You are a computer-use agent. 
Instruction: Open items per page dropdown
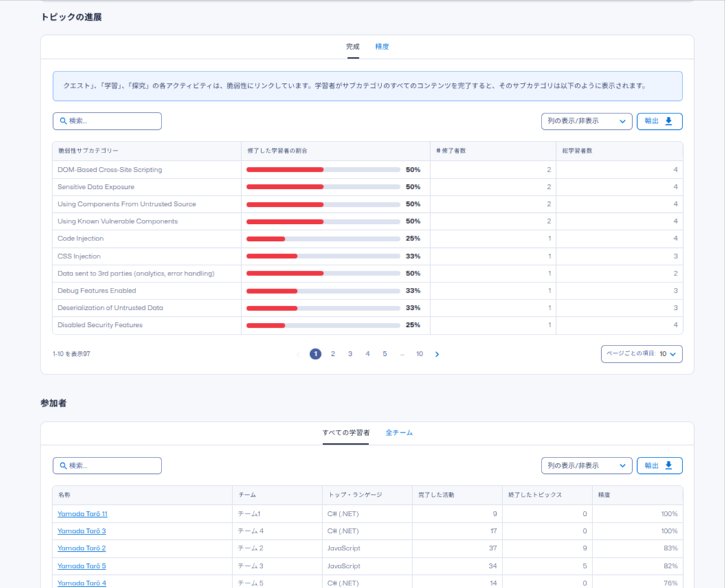pyautogui.click(x=642, y=354)
